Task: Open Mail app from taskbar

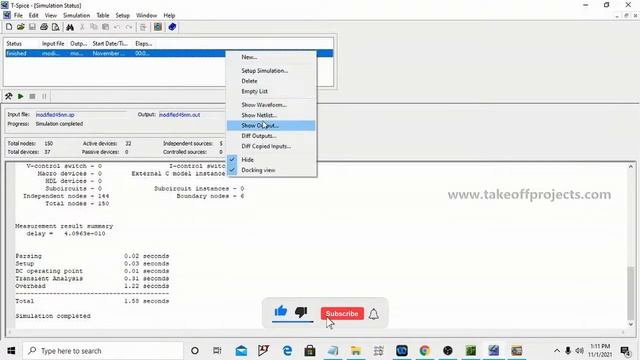Action: 241,351
